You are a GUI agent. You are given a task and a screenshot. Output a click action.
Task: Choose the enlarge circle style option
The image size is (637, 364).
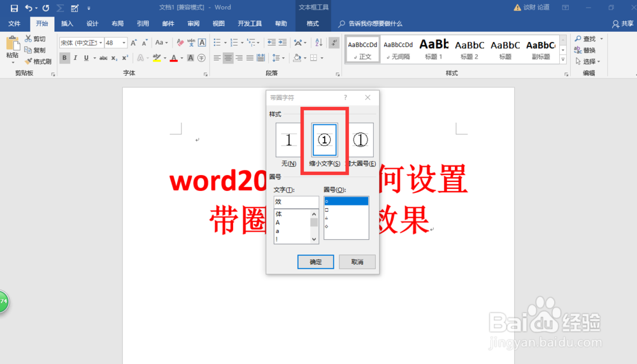[361, 145]
